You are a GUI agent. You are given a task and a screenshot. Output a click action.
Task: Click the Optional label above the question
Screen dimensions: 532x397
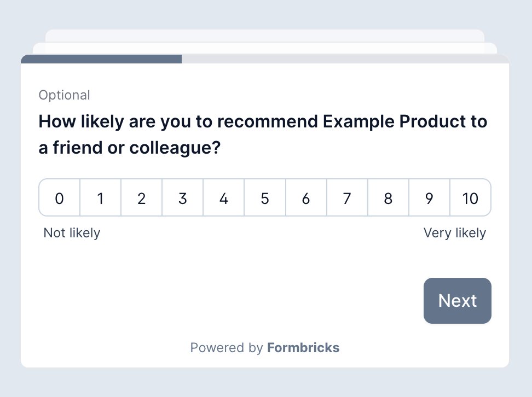64,95
